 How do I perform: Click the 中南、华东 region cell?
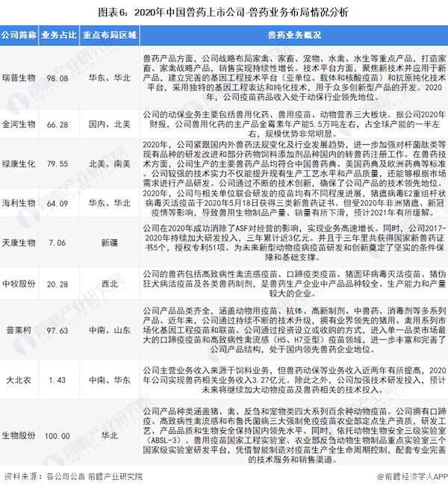pos(110,380)
